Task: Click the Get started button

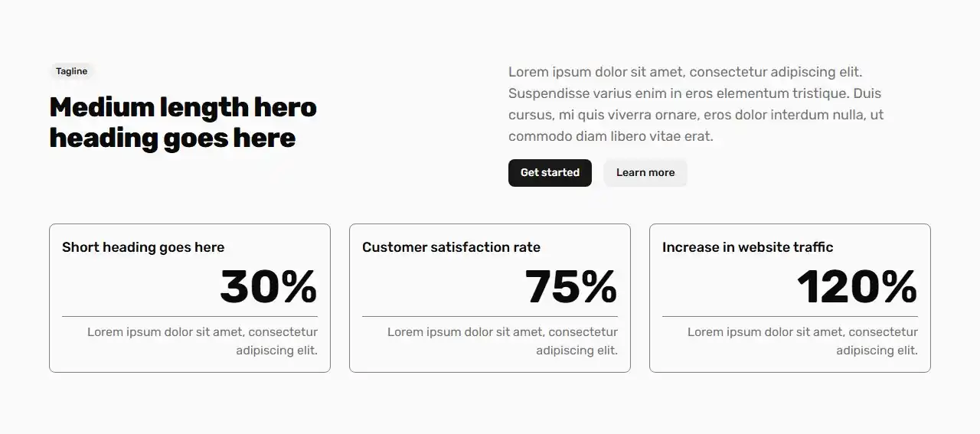Action: point(550,173)
